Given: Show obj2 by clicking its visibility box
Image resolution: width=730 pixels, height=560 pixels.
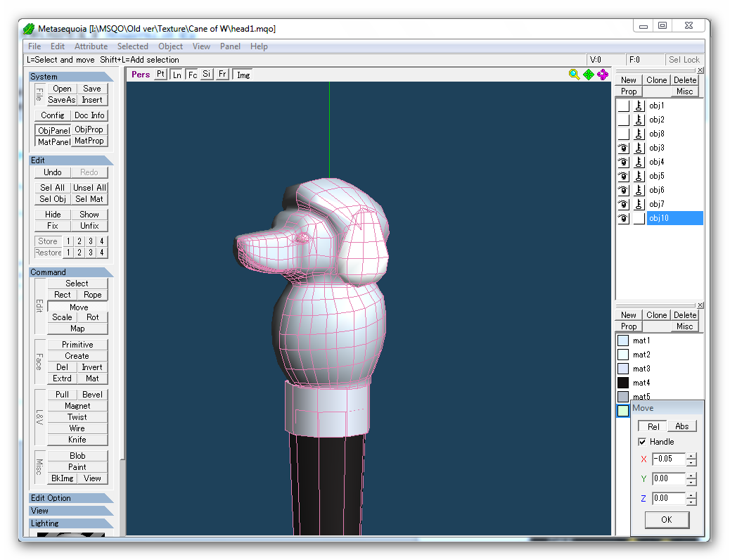Looking at the screenshot, I should pos(623,120).
